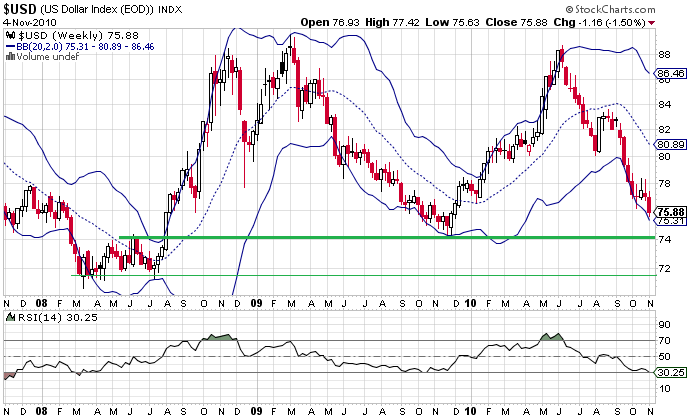Click the 30.25 RSI value tag
Screen dimensions: 691x420
point(670,371)
